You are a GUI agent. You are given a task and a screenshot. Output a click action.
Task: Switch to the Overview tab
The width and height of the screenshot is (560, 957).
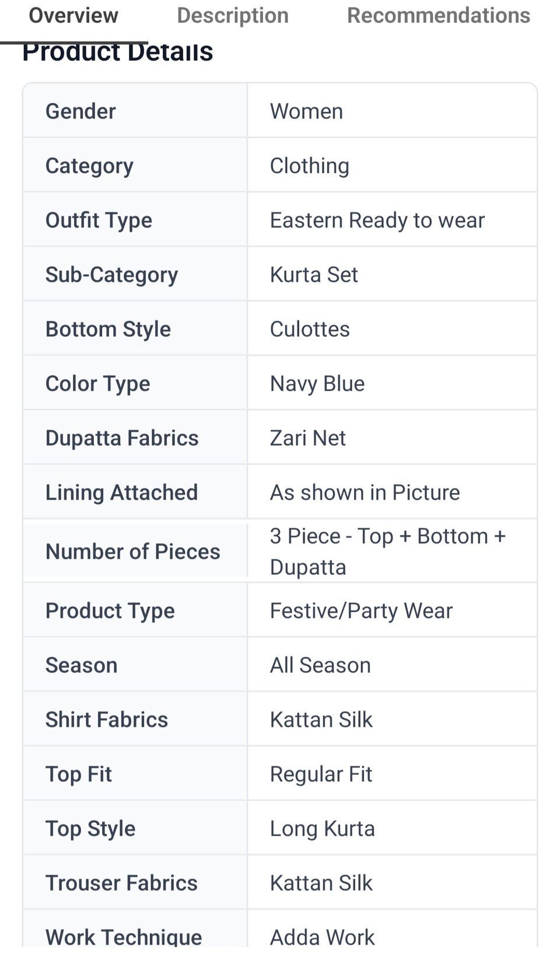pyautogui.click(x=73, y=15)
